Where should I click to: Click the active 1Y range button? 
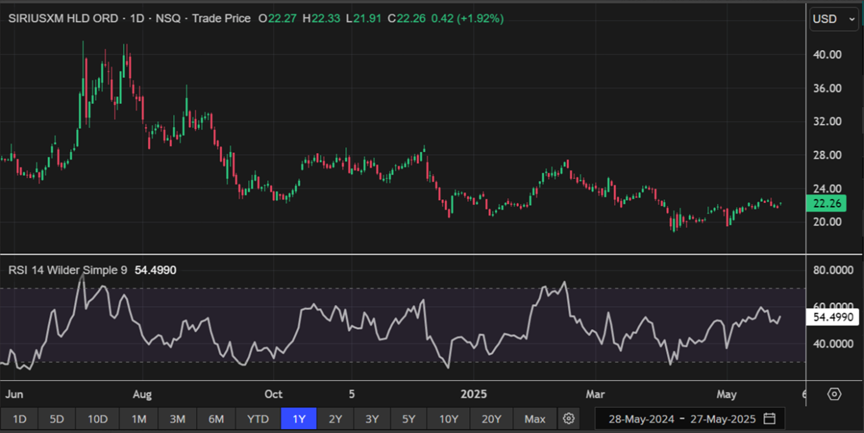298,418
